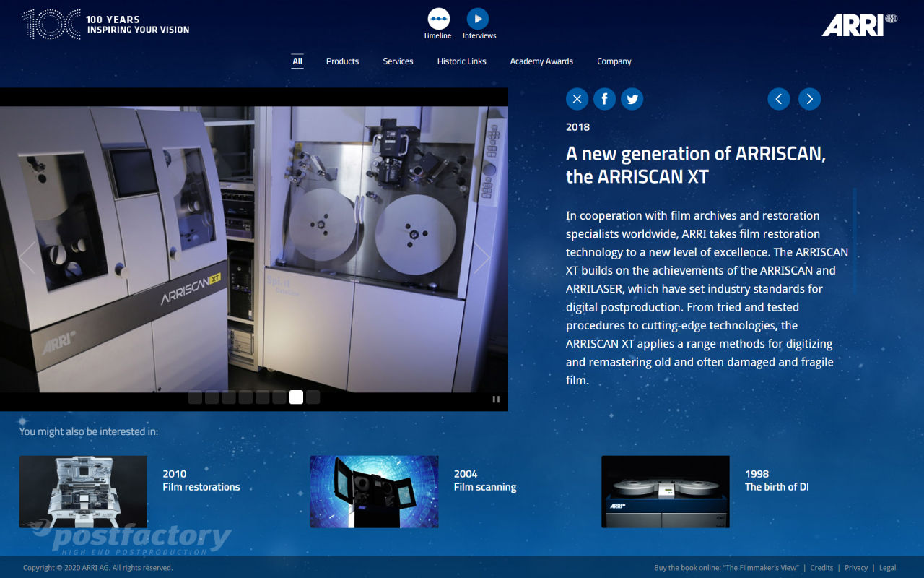
Task: Click the ARRISCAN XT article headline
Action: [x=696, y=165]
